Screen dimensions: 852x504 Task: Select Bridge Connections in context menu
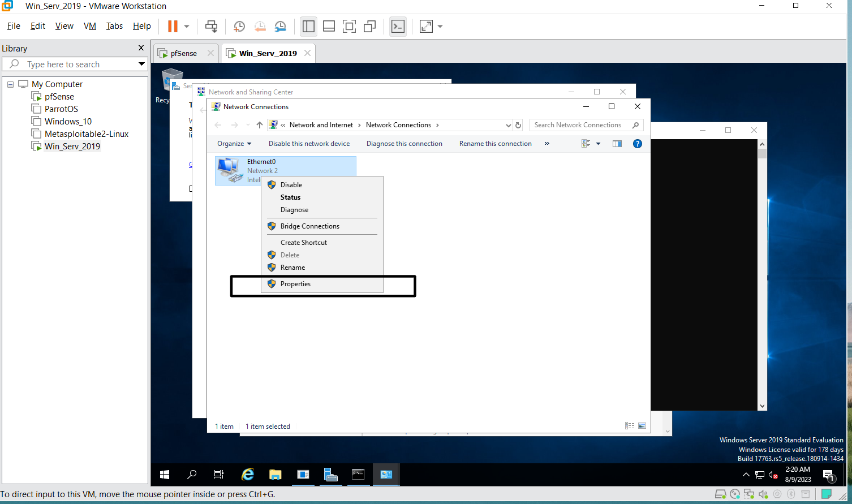(322, 226)
